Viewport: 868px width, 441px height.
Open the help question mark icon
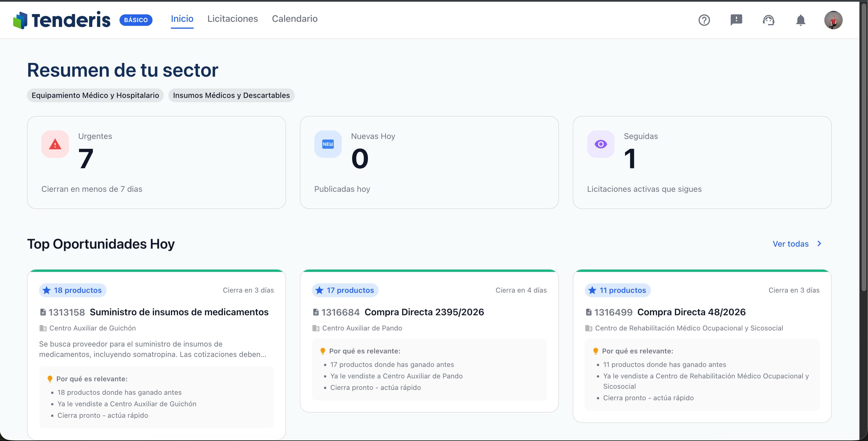pyautogui.click(x=704, y=20)
